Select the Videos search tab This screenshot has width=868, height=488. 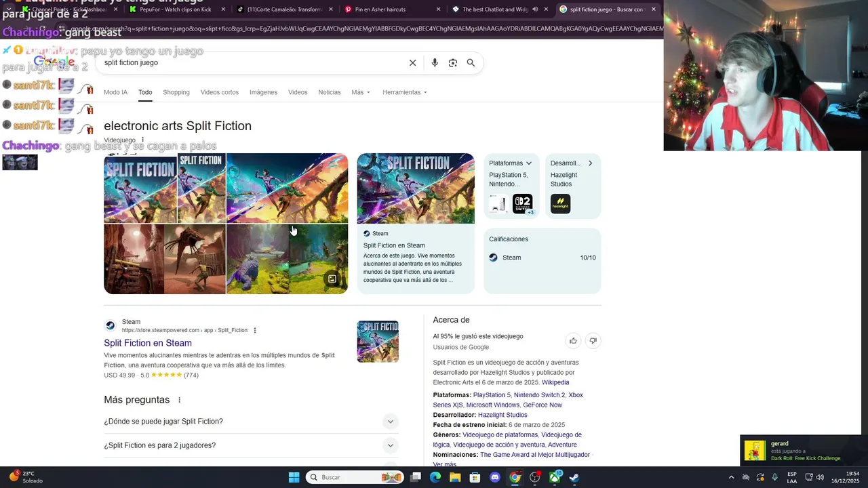(x=298, y=92)
